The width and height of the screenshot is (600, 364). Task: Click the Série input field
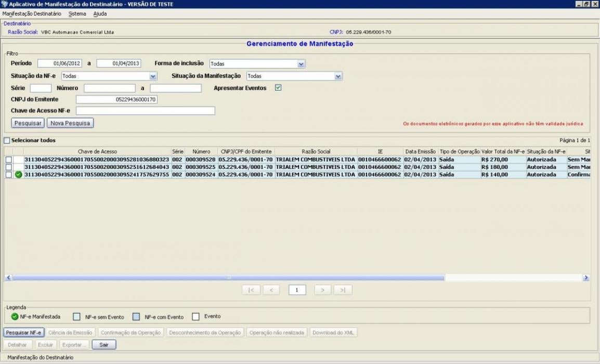pos(41,88)
